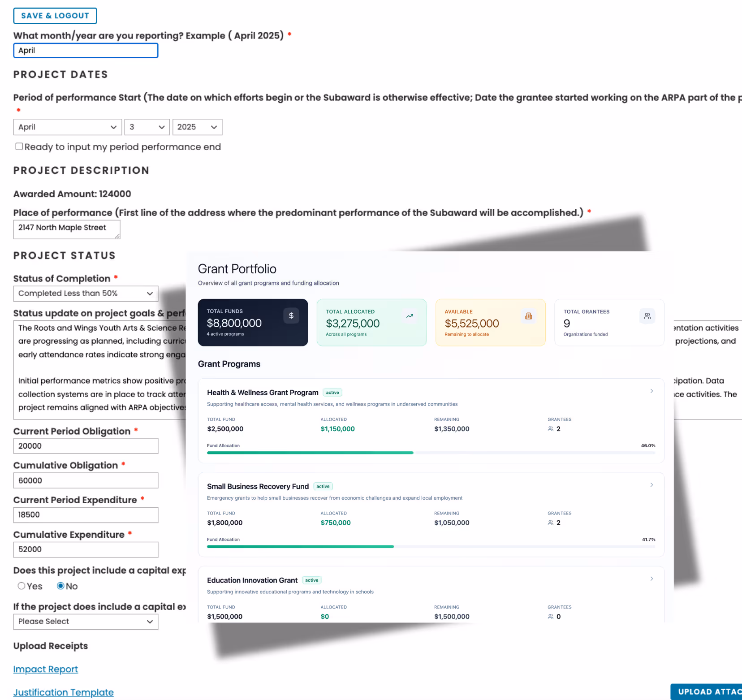This screenshot has width=742, height=700.
Task: Click the people icon on Total Grantees card
Action: point(647,315)
